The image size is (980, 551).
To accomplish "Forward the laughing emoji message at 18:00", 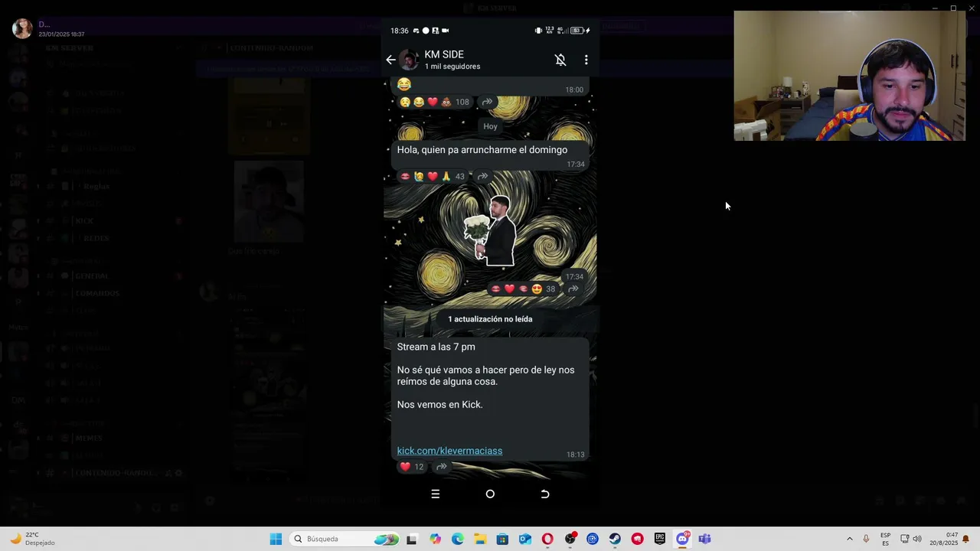I will tap(487, 102).
